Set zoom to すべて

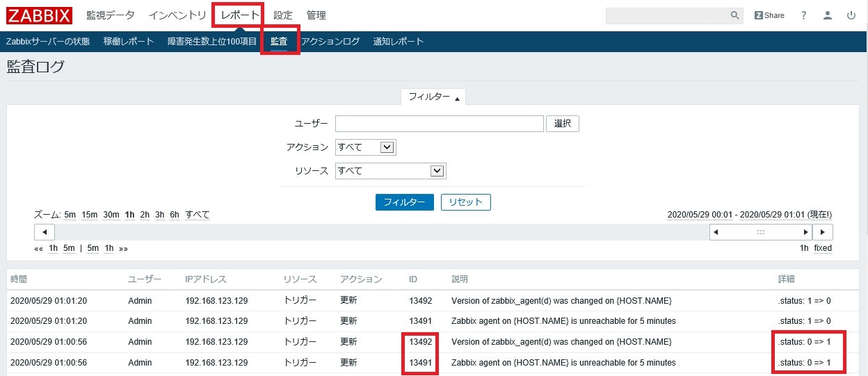(198, 215)
